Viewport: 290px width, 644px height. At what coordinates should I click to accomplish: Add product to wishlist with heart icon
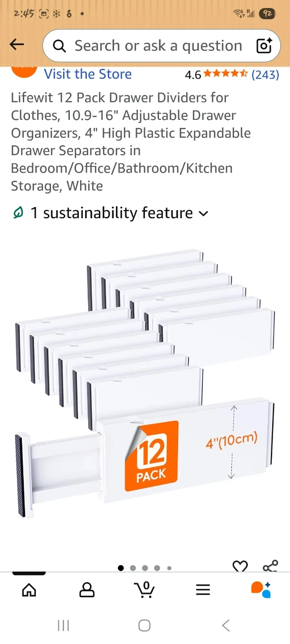[x=240, y=567]
